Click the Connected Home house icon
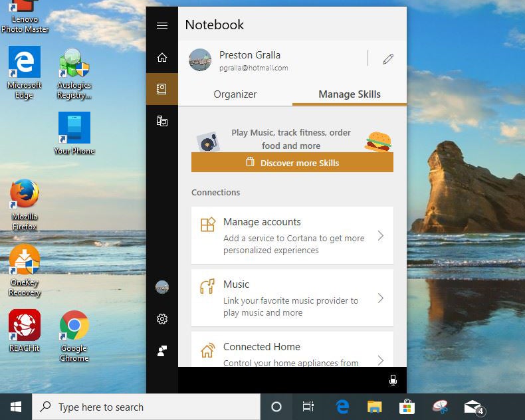 pos(207,350)
